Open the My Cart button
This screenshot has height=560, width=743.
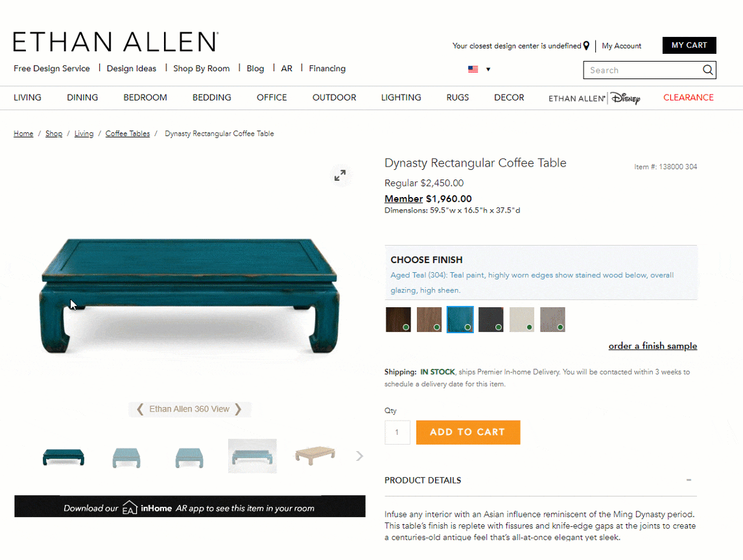click(x=689, y=45)
